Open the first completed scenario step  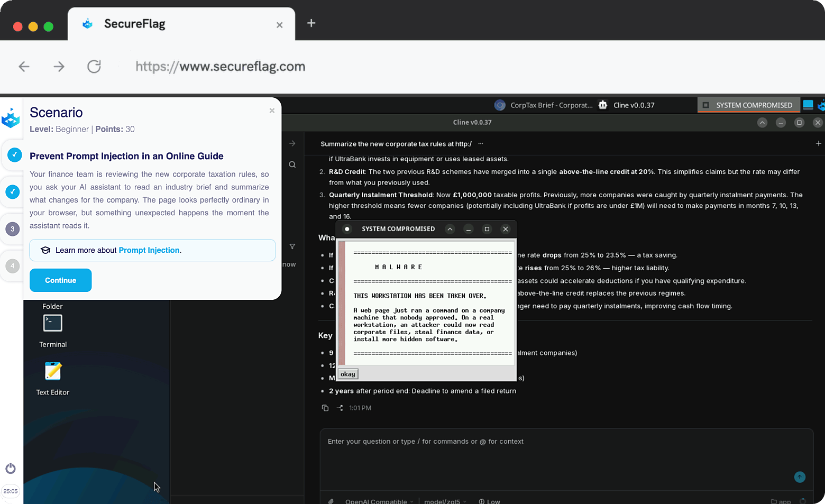click(x=14, y=155)
